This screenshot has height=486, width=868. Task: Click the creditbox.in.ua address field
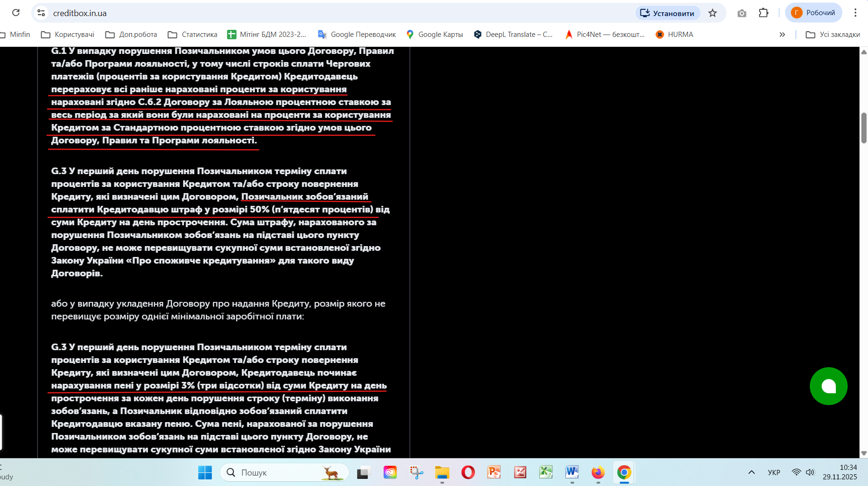[x=79, y=13]
